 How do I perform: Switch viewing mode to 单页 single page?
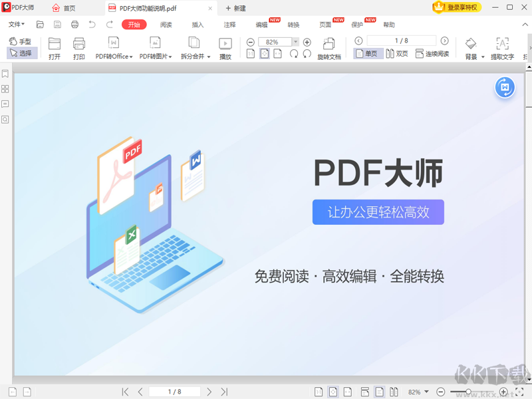pyautogui.click(x=367, y=53)
